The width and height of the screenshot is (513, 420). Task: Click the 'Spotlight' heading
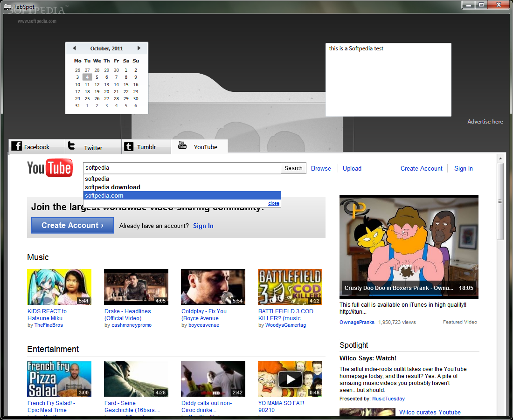pyautogui.click(x=354, y=345)
